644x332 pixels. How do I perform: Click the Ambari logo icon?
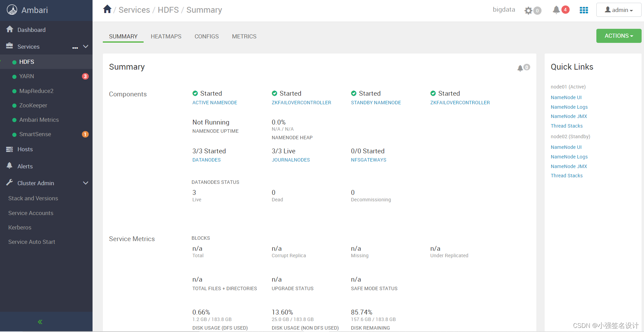[12, 10]
